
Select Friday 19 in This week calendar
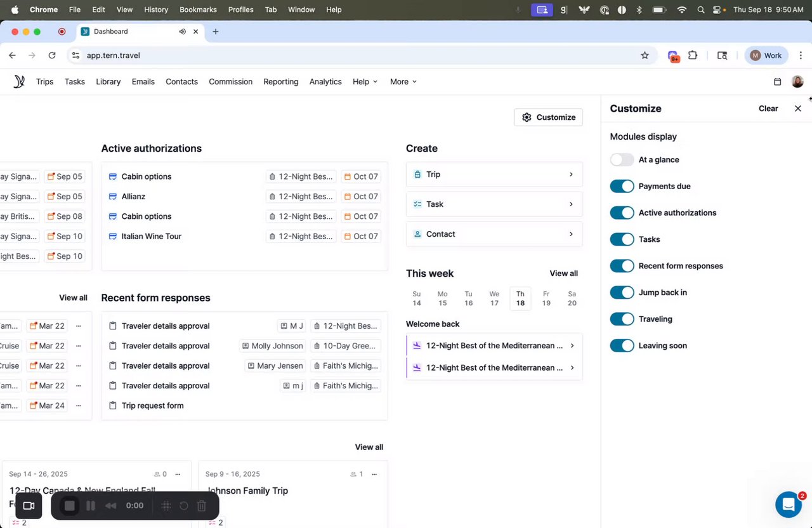(x=546, y=298)
